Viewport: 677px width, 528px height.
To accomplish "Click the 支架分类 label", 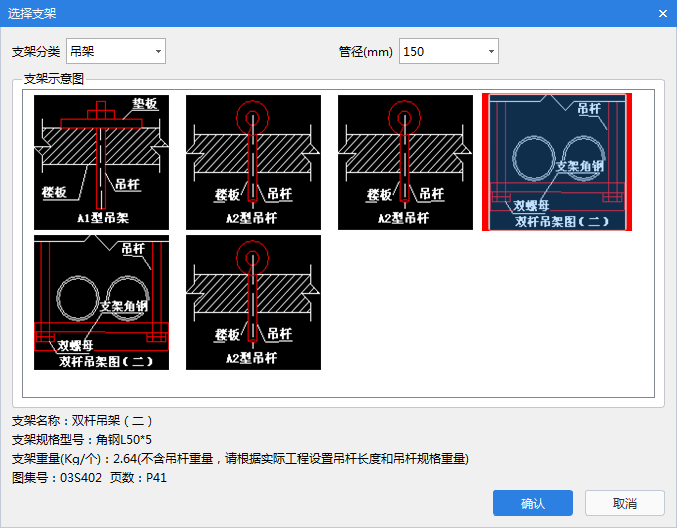I will (x=36, y=52).
